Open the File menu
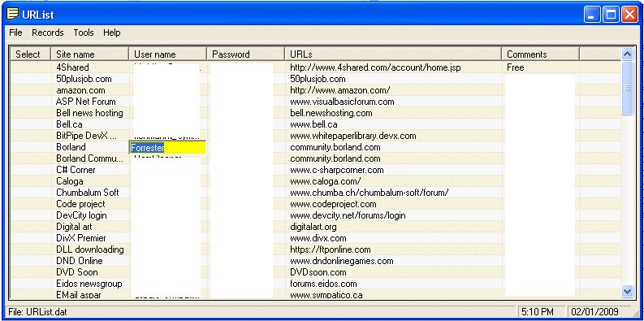The width and height of the screenshot is (644, 321). [15, 33]
